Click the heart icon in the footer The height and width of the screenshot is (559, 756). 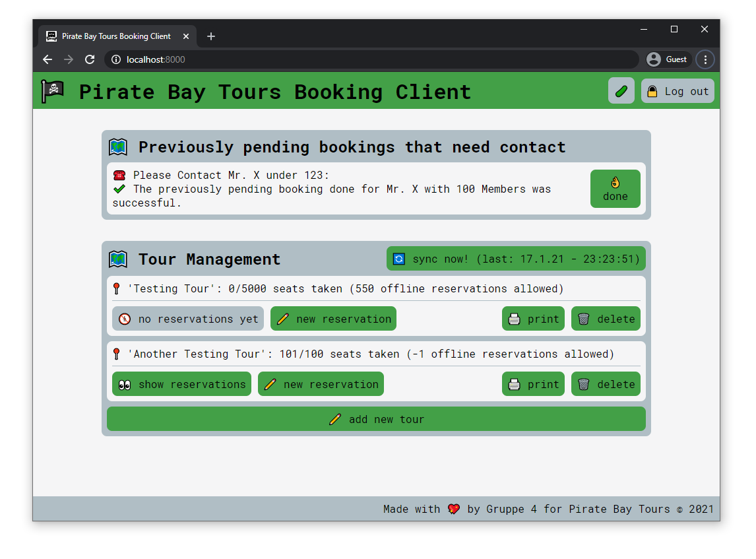[x=453, y=509]
